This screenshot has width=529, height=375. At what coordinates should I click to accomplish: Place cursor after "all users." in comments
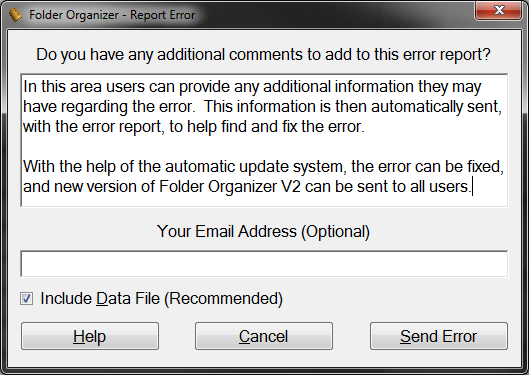472,186
